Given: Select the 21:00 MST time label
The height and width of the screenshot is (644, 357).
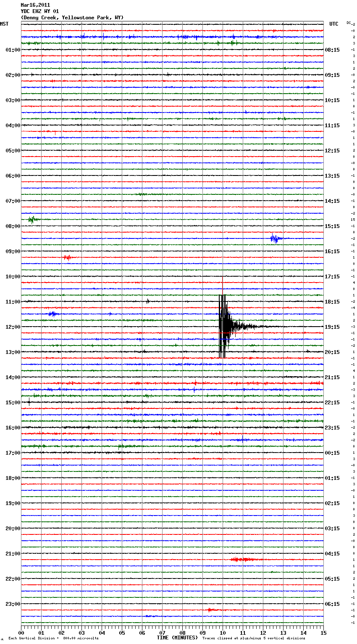Looking at the screenshot, I should pos(13,554).
